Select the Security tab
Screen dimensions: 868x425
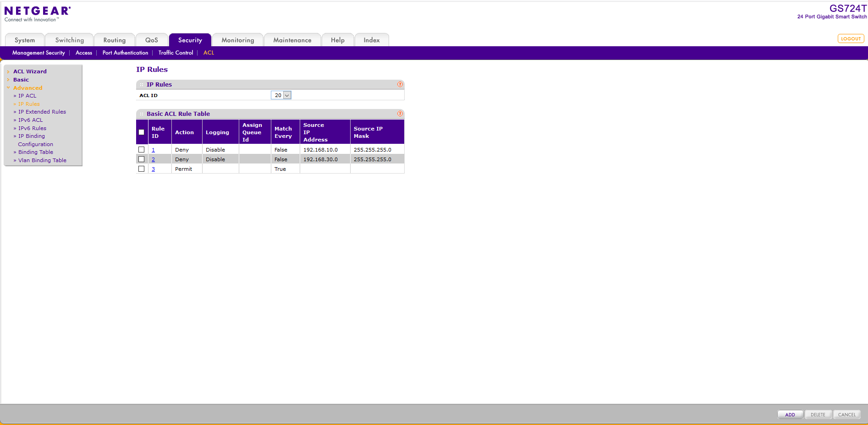tap(190, 40)
